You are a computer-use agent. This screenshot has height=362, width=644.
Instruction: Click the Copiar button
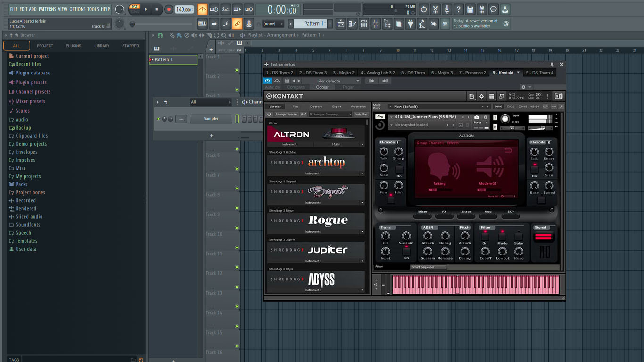point(322,87)
